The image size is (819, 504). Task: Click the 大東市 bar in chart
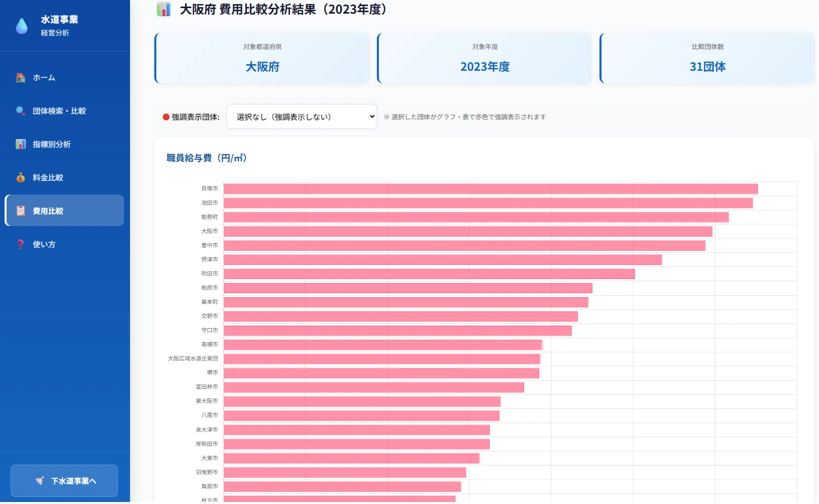pyautogui.click(x=352, y=458)
